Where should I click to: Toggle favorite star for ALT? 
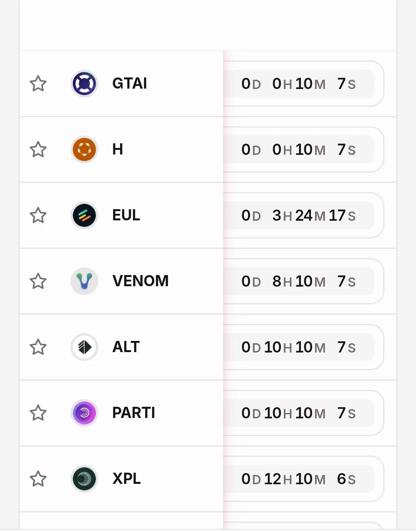pyautogui.click(x=38, y=347)
